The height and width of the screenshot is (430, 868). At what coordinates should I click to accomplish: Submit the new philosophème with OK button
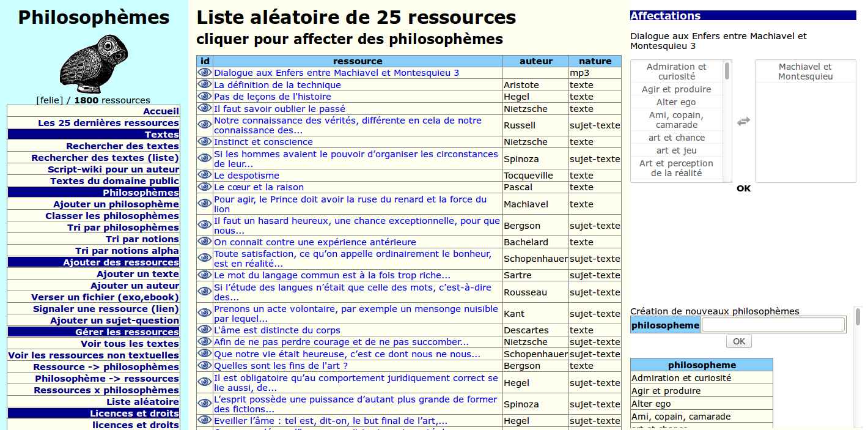point(739,341)
